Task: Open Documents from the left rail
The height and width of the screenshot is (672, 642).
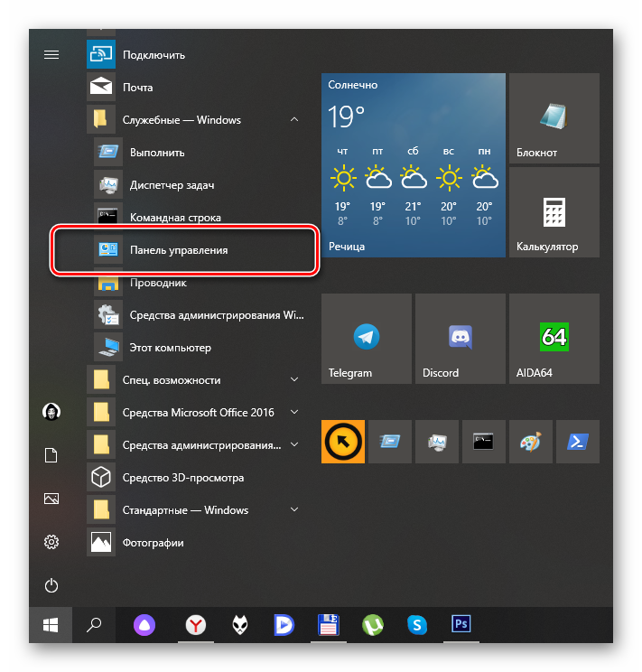Action: point(51,455)
